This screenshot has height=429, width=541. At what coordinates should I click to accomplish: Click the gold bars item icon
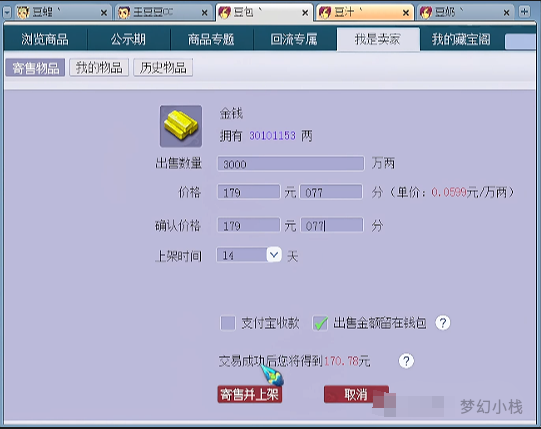click(x=181, y=126)
